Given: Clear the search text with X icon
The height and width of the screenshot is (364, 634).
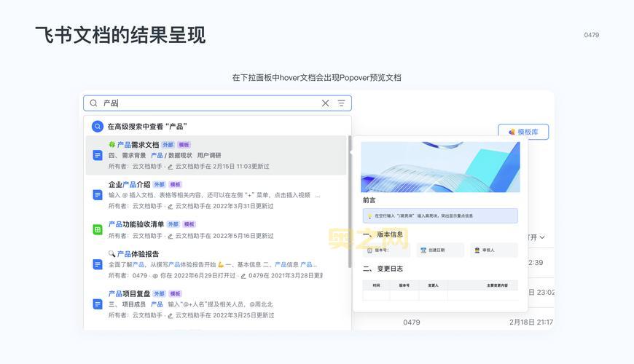Looking at the screenshot, I should point(325,103).
